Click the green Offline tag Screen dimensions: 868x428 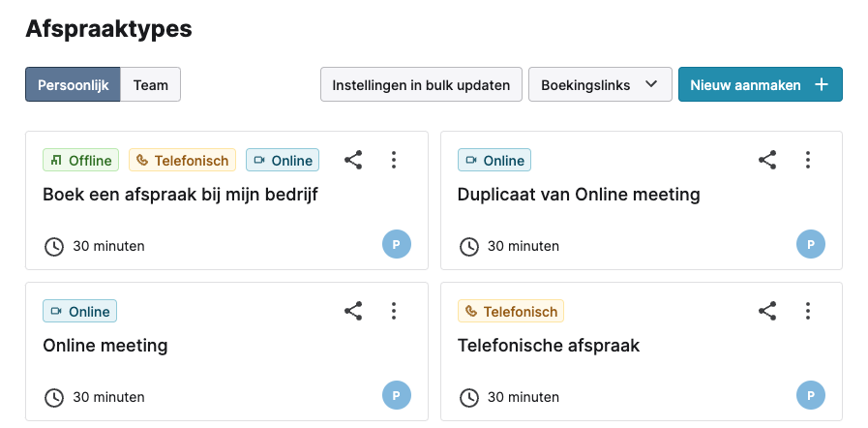tap(81, 160)
